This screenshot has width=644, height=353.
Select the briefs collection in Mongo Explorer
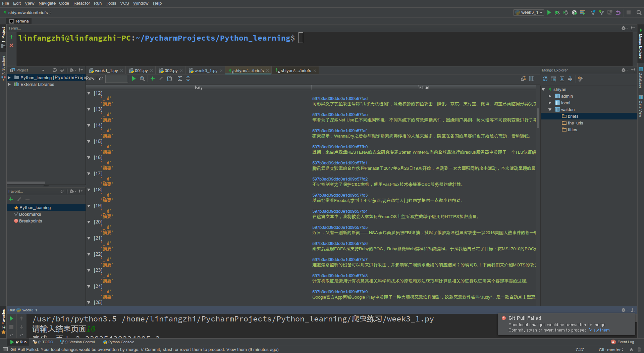click(x=589, y=116)
